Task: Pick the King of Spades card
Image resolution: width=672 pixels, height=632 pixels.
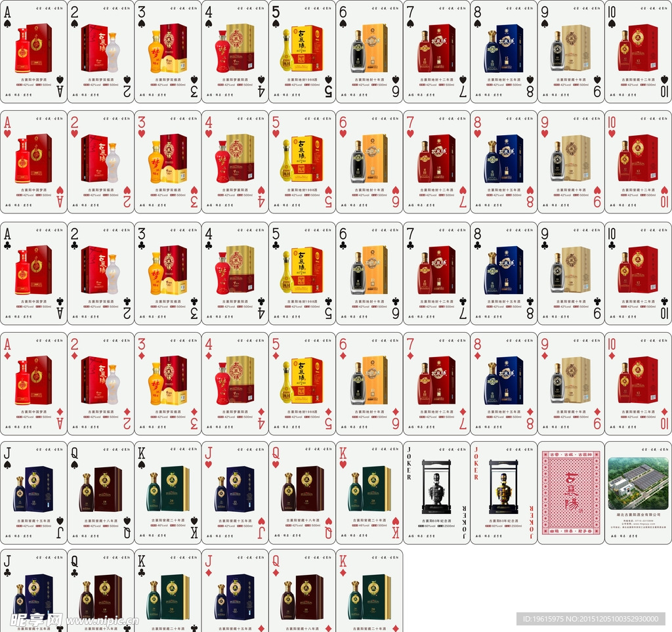Action: pyautogui.click(x=168, y=493)
